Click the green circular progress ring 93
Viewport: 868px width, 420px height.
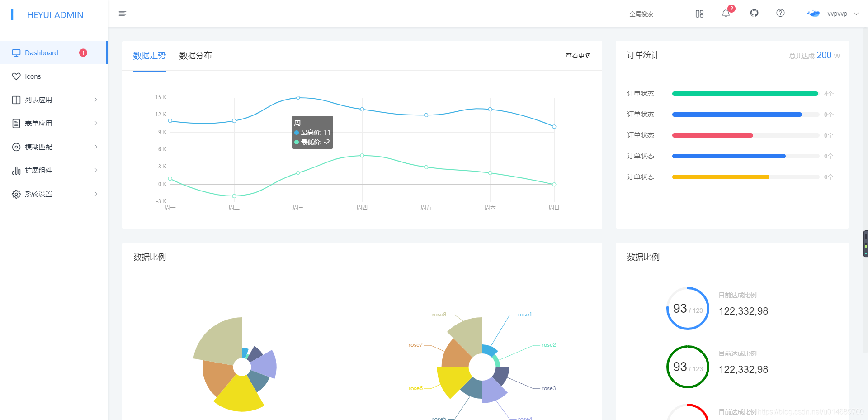688,367
